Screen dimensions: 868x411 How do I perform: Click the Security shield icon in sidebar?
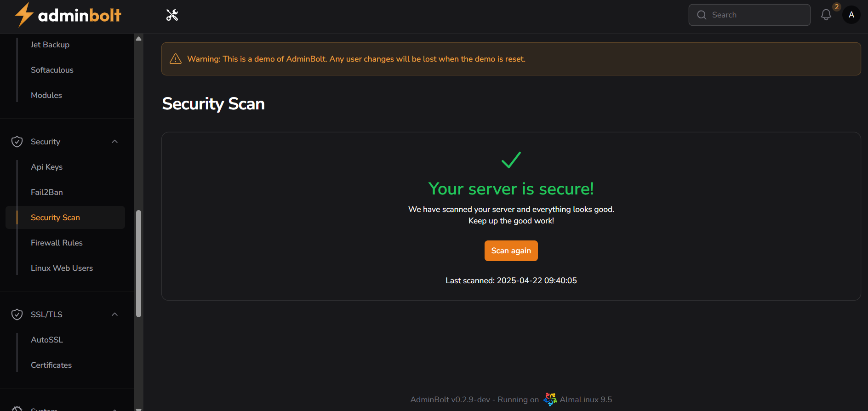[17, 142]
